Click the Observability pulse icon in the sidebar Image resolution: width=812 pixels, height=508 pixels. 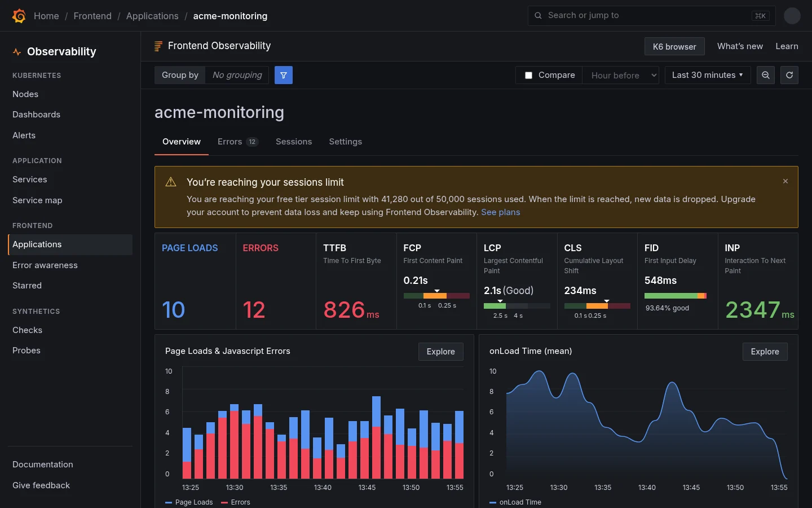17,52
